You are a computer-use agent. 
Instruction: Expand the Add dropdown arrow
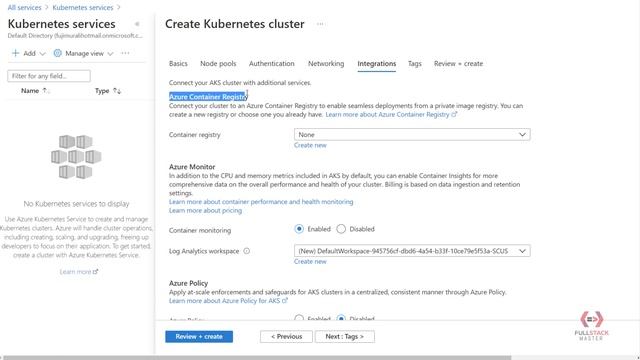(x=42, y=53)
